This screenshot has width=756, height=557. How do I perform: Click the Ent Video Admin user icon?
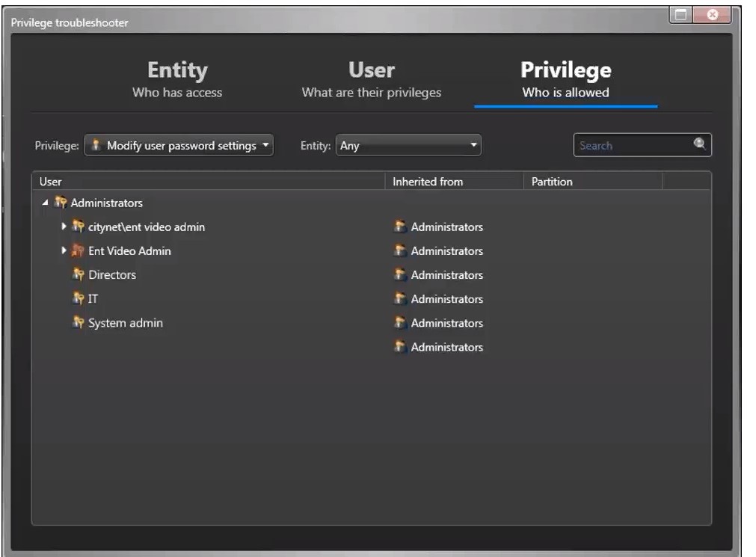pos(79,251)
